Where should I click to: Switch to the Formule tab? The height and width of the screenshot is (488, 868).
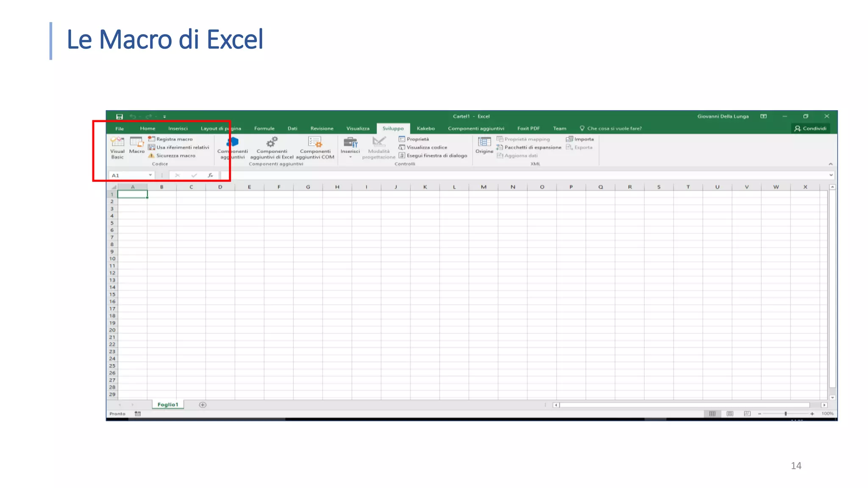tap(264, 128)
